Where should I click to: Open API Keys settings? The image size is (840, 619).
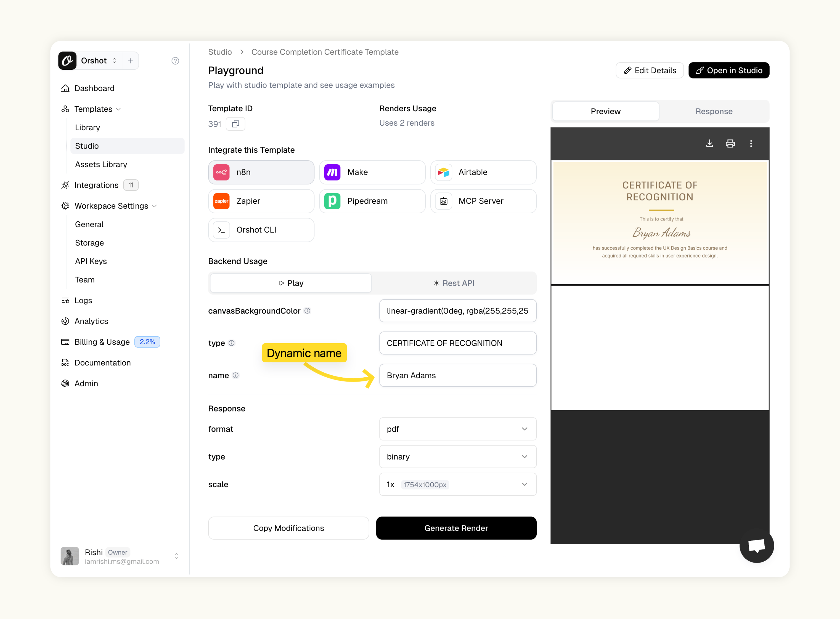click(91, 261)
